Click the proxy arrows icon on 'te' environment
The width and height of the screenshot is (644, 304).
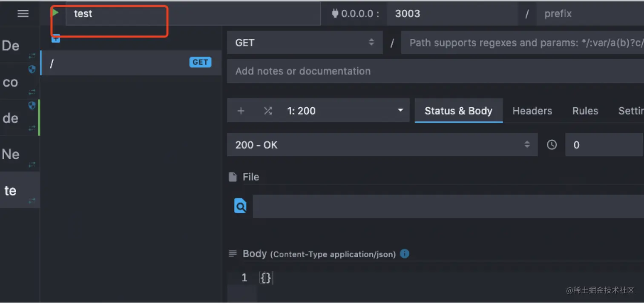32,201
